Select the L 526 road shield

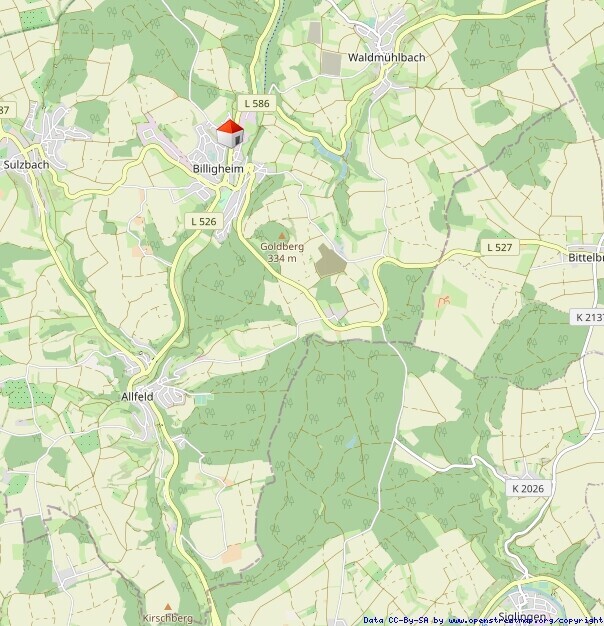pos(204,221)
